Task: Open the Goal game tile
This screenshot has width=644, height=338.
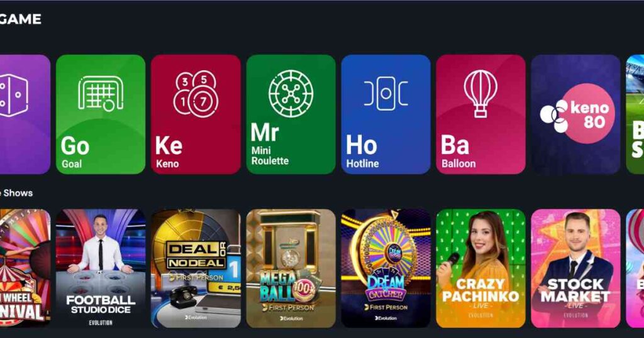Action: click(x=101, y=114)
